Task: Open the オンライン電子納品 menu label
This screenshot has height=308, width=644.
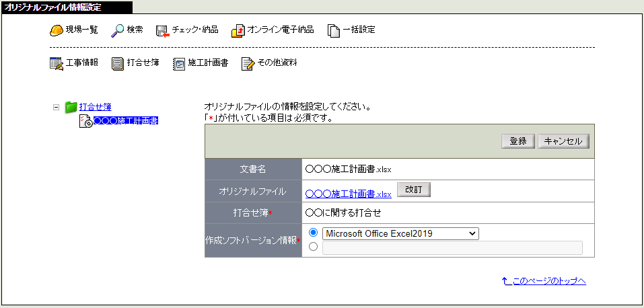Action: pyautogui.click(x=281, y=30)
